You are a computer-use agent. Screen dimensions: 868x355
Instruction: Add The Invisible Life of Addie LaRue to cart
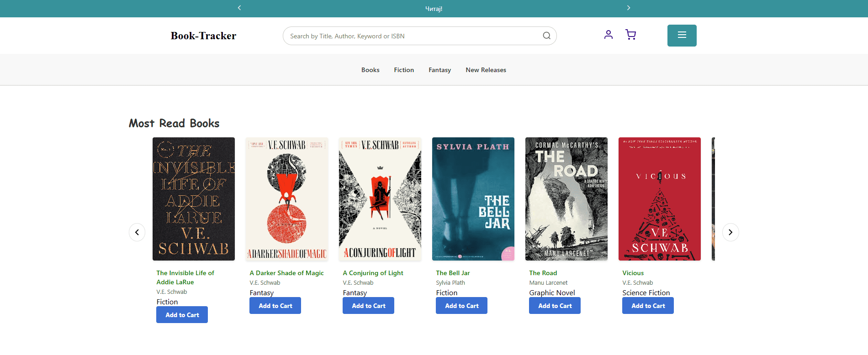[182, 315]
